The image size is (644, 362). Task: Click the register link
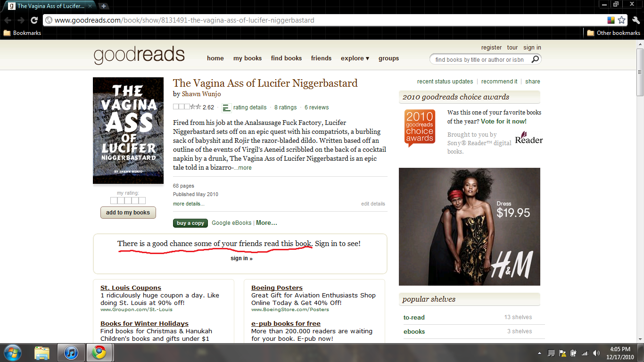click(x=491, y=48)
